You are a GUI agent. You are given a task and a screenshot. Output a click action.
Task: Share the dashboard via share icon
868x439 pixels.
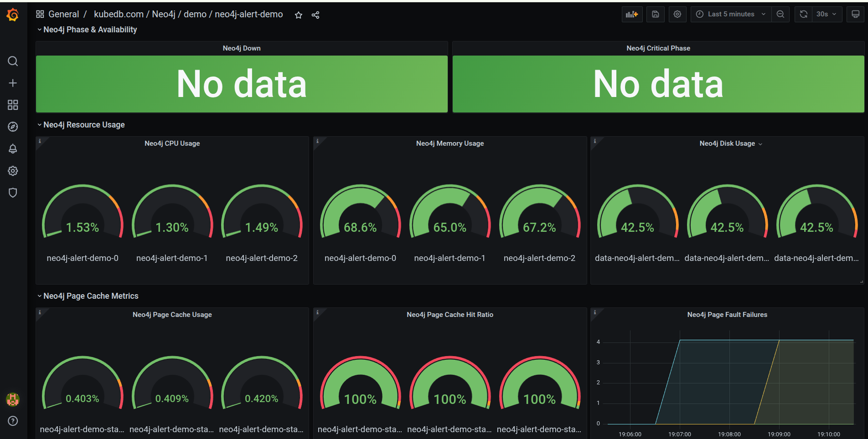point(315,15)
